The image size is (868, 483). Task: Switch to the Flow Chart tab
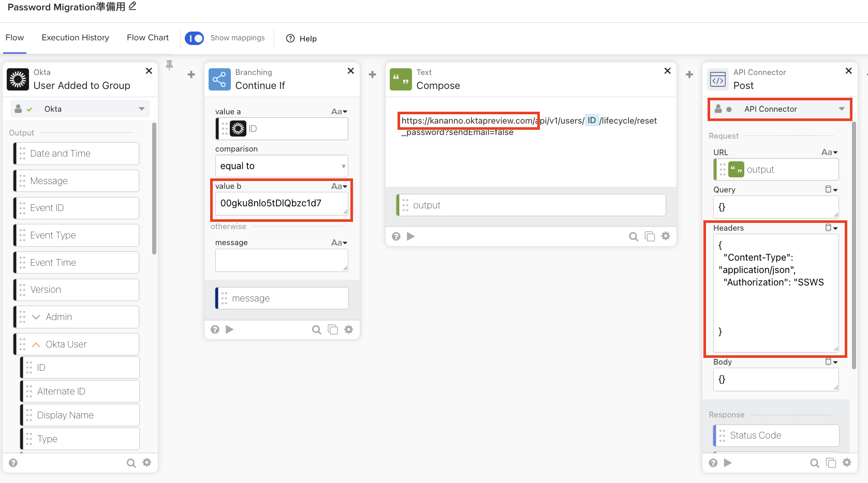(x=148, y=38)
